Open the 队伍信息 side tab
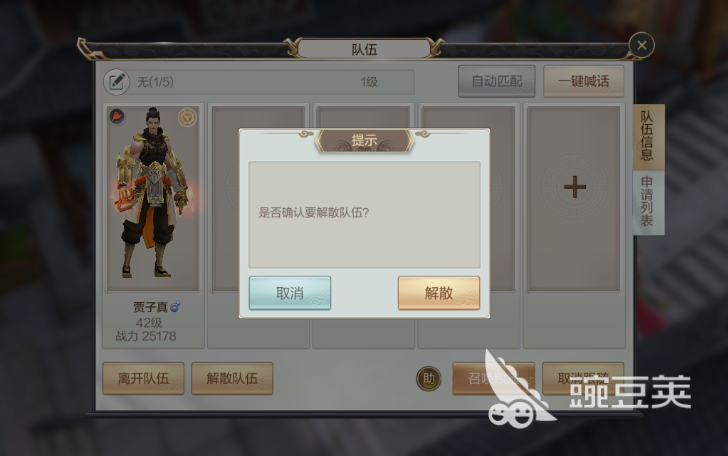This screenshot has height=456, width=728. click(x=648, y=137)
